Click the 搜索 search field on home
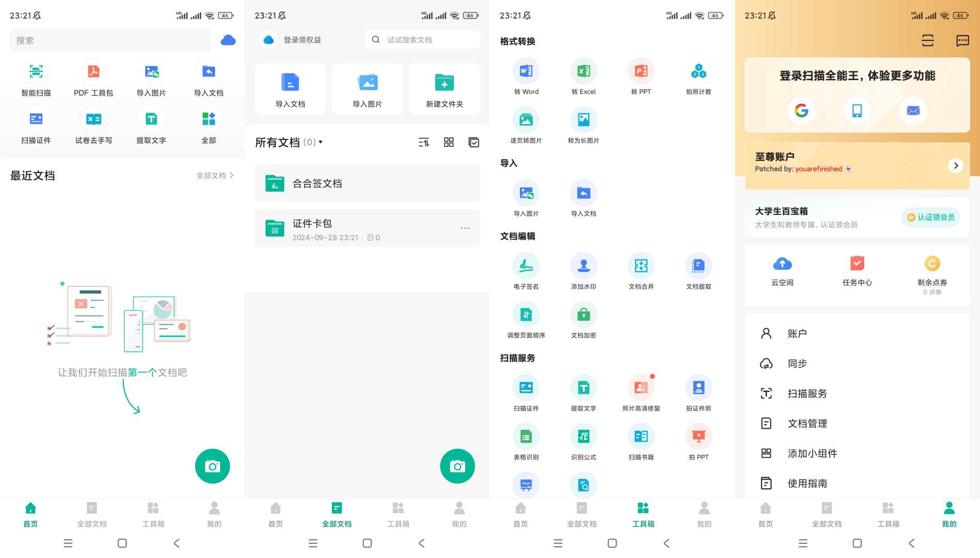980x558 pixels. point(110,40)
